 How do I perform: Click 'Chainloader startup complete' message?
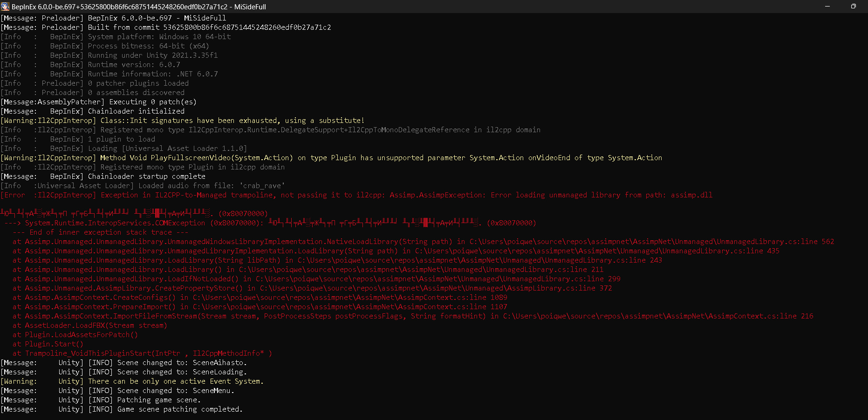[146, 176]
